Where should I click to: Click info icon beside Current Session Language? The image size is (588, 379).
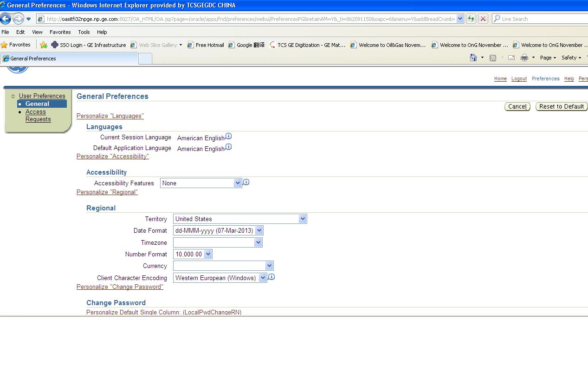(x=228, y=137)
